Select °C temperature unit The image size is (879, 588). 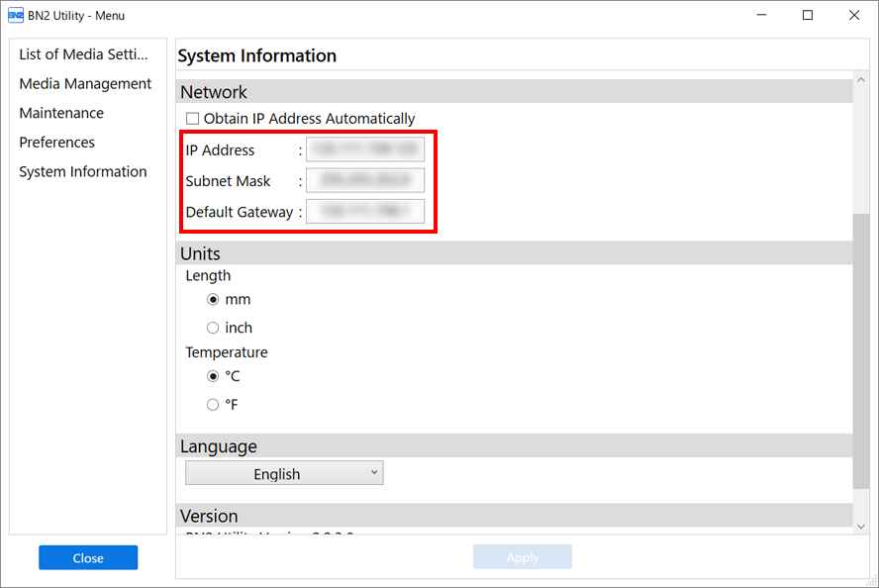tap(213, 376)
